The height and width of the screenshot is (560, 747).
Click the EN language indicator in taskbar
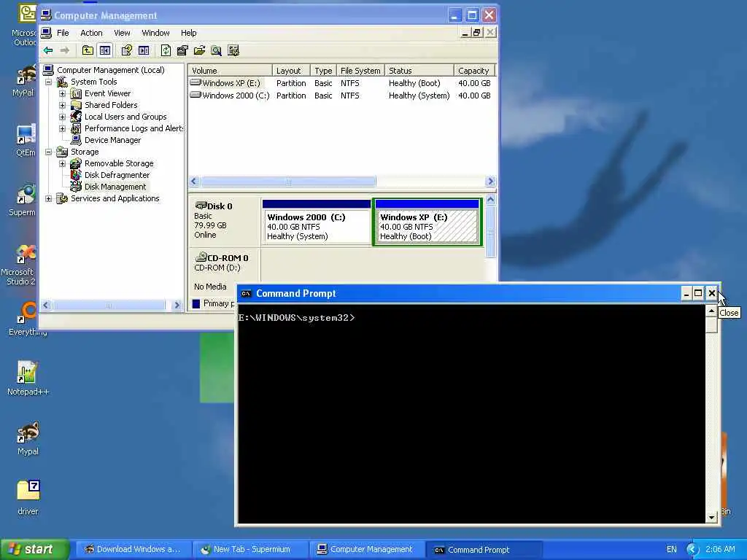pyautogui.click(x=672, y=550)
